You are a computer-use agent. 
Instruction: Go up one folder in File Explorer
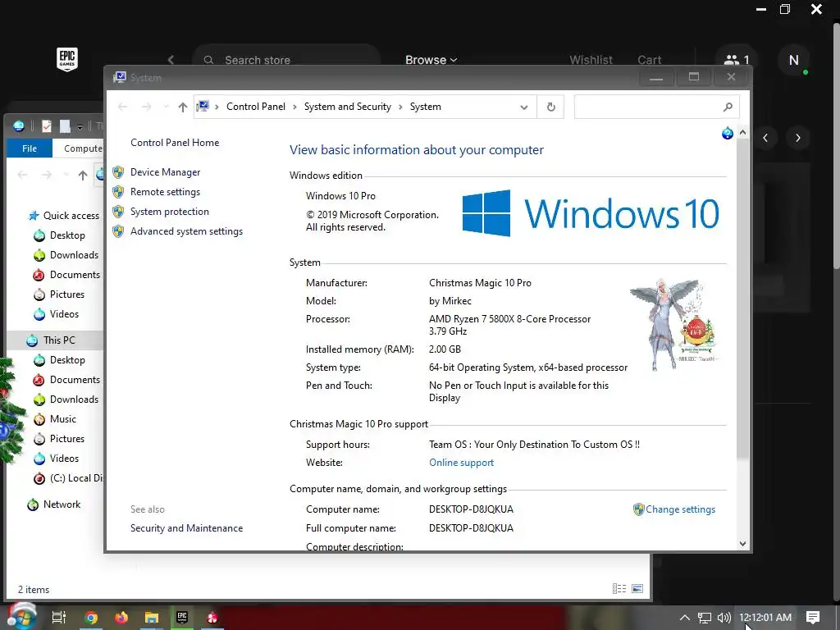point(83,175)
